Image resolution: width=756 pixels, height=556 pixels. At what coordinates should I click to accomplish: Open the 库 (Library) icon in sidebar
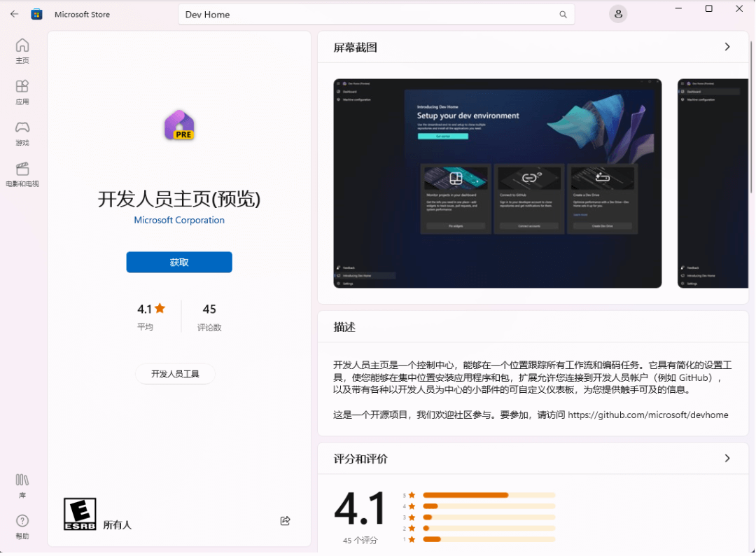[22, 481]
